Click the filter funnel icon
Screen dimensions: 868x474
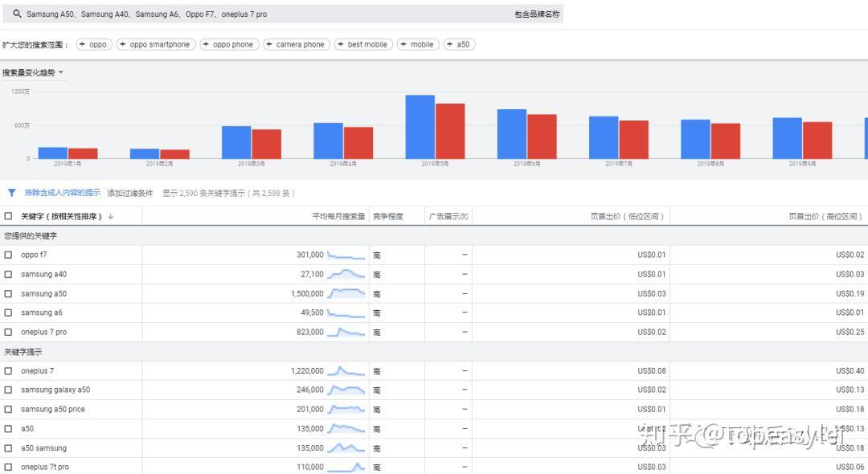(11, 193)
